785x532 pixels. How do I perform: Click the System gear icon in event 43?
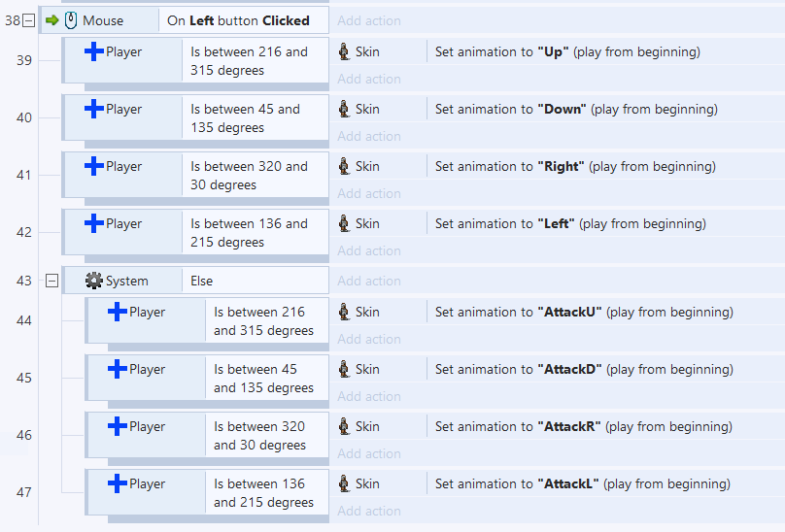point(93,281)
